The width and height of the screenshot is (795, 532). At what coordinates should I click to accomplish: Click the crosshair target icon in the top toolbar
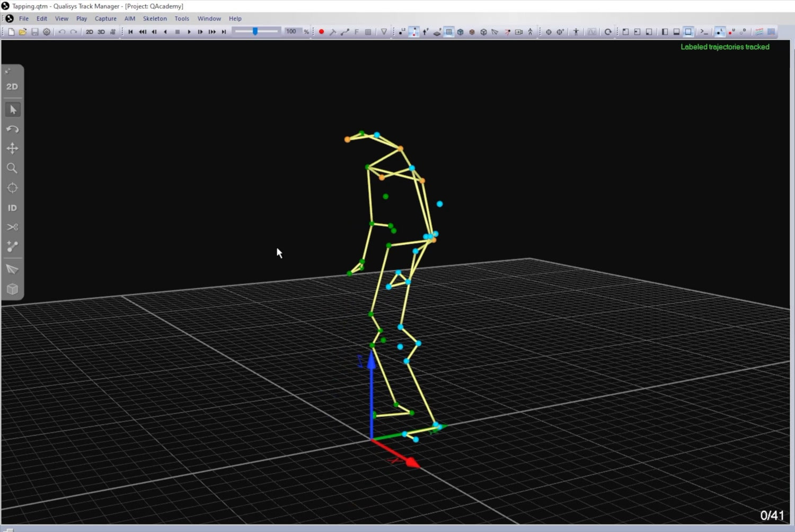click(x=549, y=32)
